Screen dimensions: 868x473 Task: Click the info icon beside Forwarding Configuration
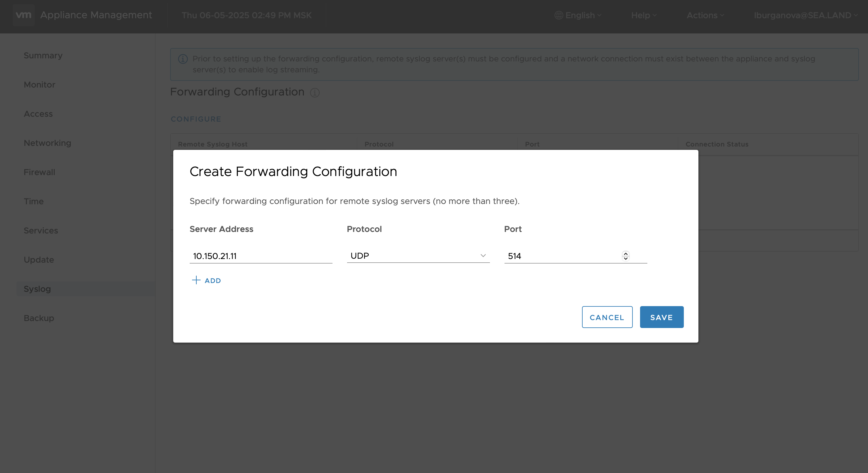(315, 93)
